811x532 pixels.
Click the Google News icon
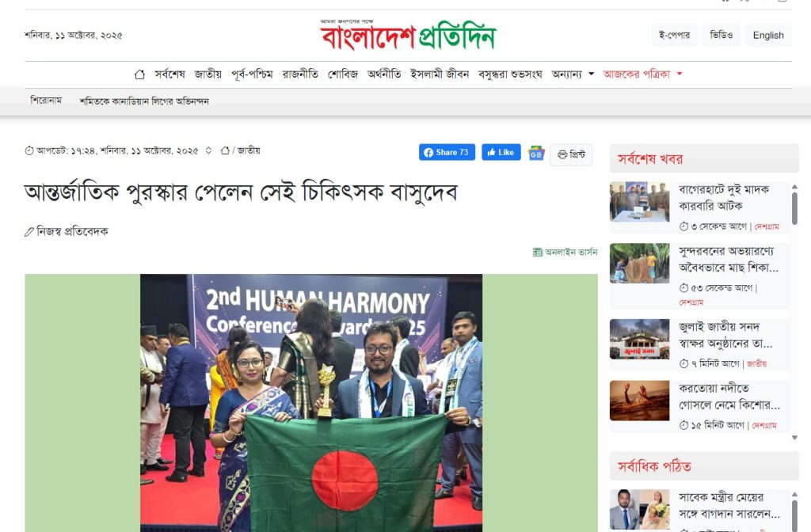[x=536, y=154]
